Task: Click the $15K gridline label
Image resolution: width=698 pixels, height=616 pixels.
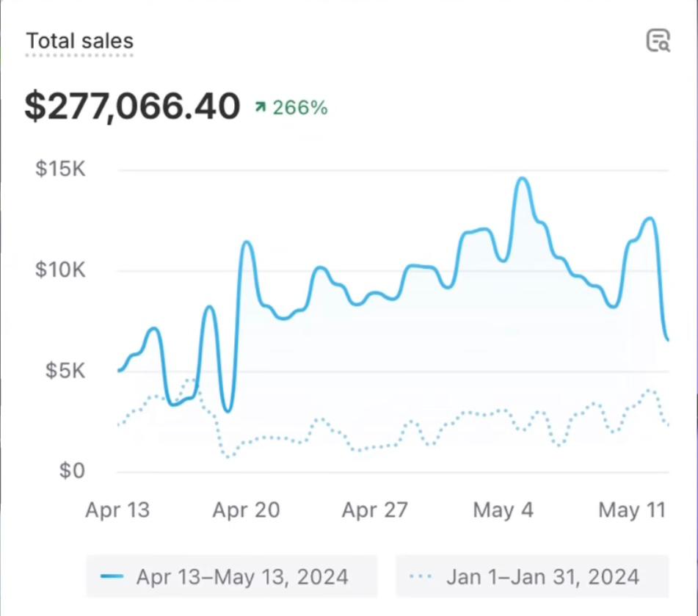Action: click(59, 168)
